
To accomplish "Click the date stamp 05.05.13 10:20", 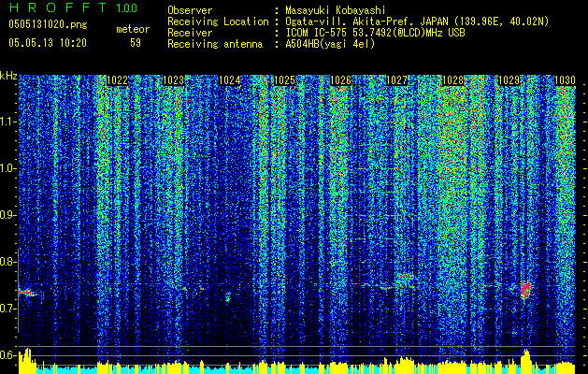I will [x=48, y=43].
